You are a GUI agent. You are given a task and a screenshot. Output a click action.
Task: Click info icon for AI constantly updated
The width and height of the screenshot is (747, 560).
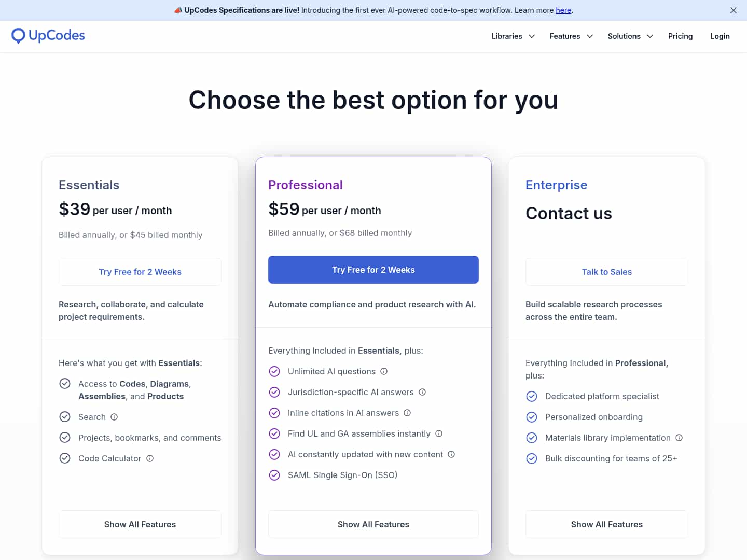click(x=451, y=454)
